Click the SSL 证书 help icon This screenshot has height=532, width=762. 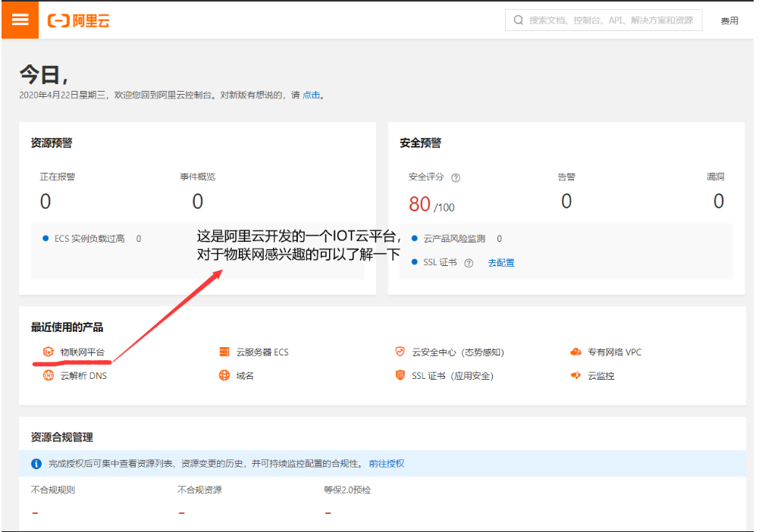pos(469,263)
